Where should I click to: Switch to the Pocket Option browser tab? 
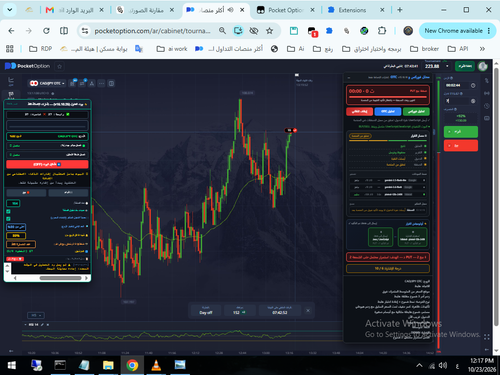pyautogui.click(x=285, y=10)
